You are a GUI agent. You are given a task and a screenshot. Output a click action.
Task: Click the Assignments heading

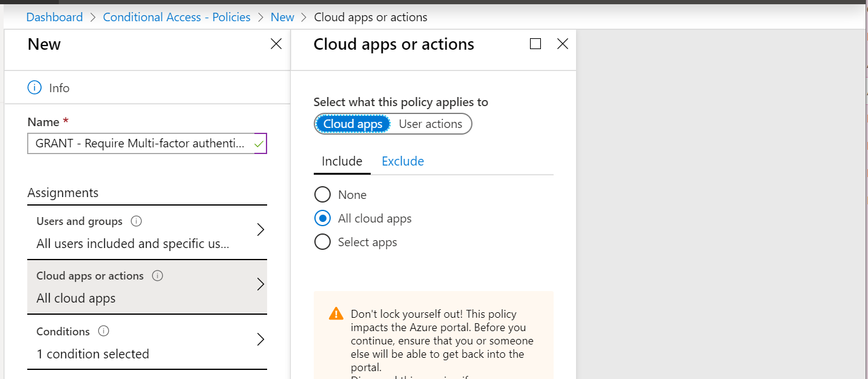point(63,193)
